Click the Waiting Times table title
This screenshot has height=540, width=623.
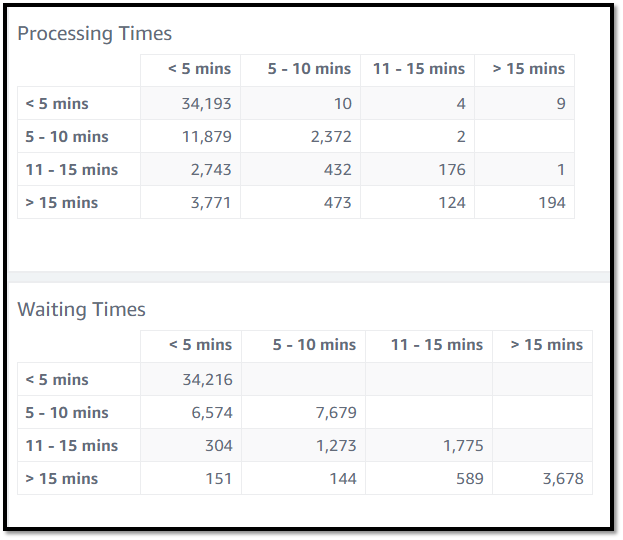[82, 310]
